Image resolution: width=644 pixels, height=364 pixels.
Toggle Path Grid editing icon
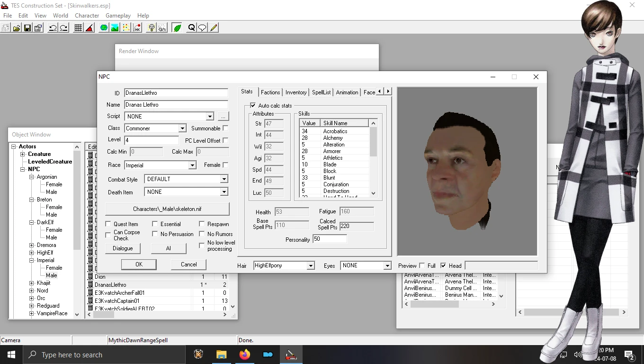pyautogui.click(x=125, y=28)
